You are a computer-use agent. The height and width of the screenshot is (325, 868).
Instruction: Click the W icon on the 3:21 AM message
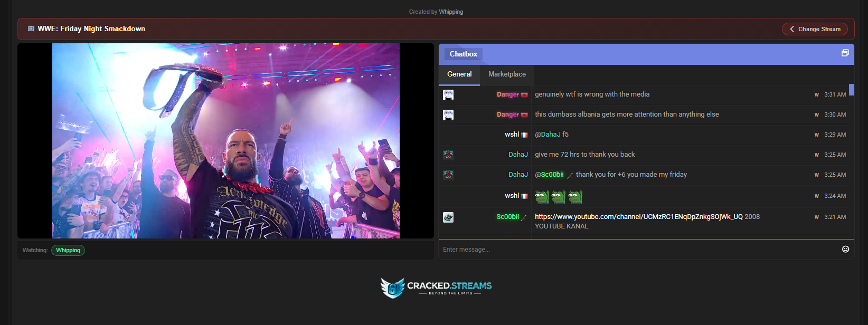[817, 217]
